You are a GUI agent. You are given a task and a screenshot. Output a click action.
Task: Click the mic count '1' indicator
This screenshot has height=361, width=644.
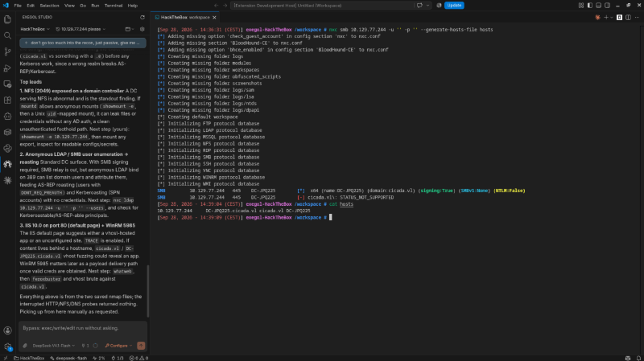point(85,346)
